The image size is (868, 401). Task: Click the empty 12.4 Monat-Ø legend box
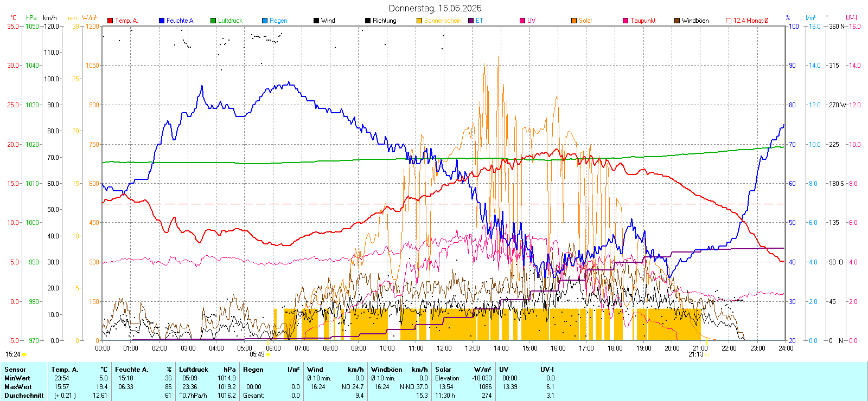click(729, 21)
